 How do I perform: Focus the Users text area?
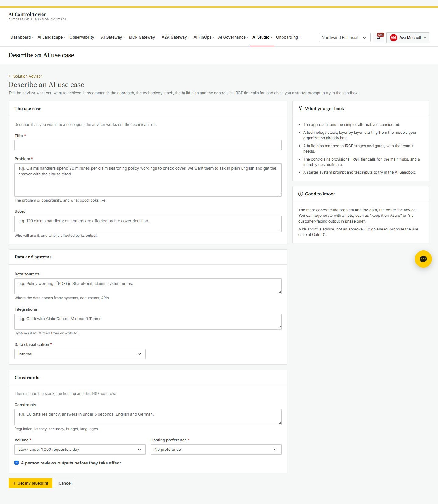point(148,224)
